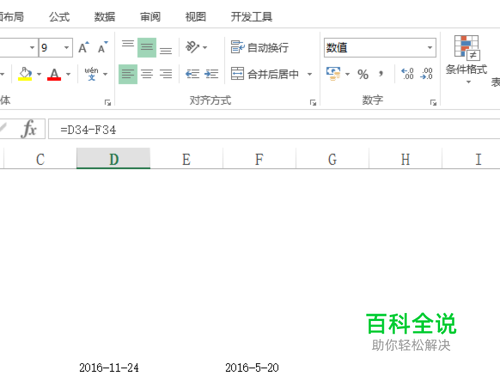Image resolution: width=500 pixels, height=384 pixels.
Task: Open accounting format dropdown arrow
Action: tap(347, 74)
